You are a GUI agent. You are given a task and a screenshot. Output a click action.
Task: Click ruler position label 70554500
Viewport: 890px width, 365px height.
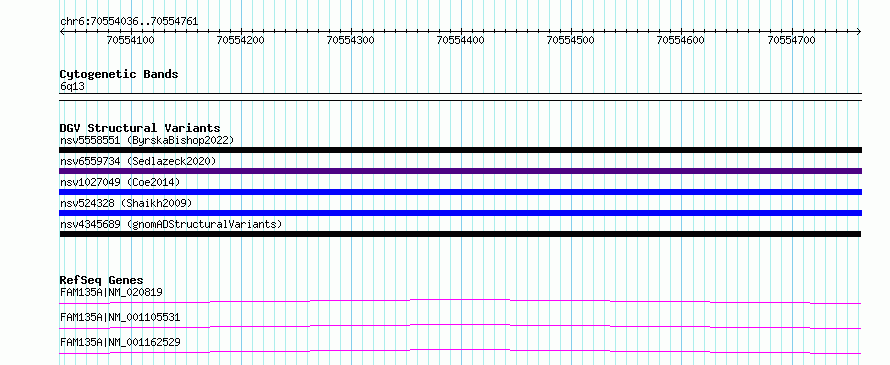click(x=570, y=40)
